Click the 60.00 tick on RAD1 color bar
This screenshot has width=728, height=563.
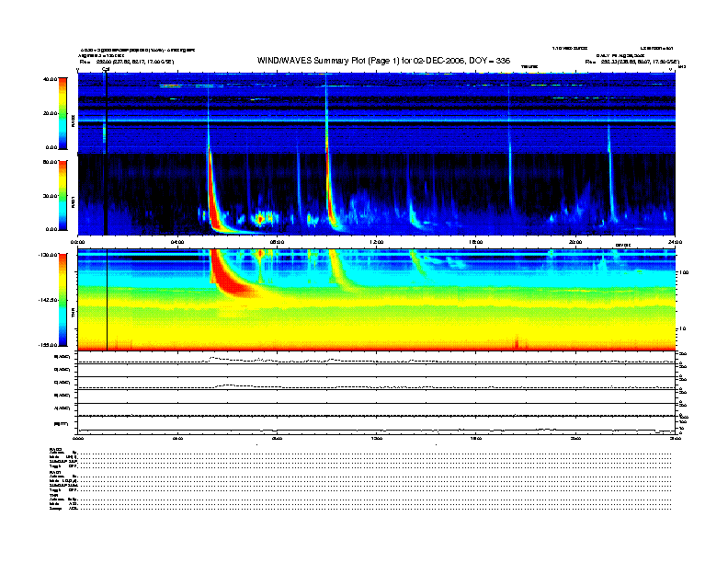51,162
